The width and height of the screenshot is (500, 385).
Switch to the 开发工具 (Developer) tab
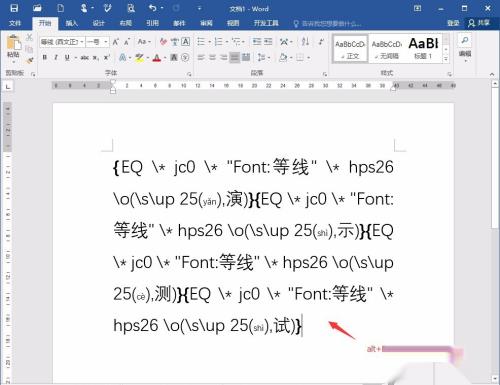266,23
